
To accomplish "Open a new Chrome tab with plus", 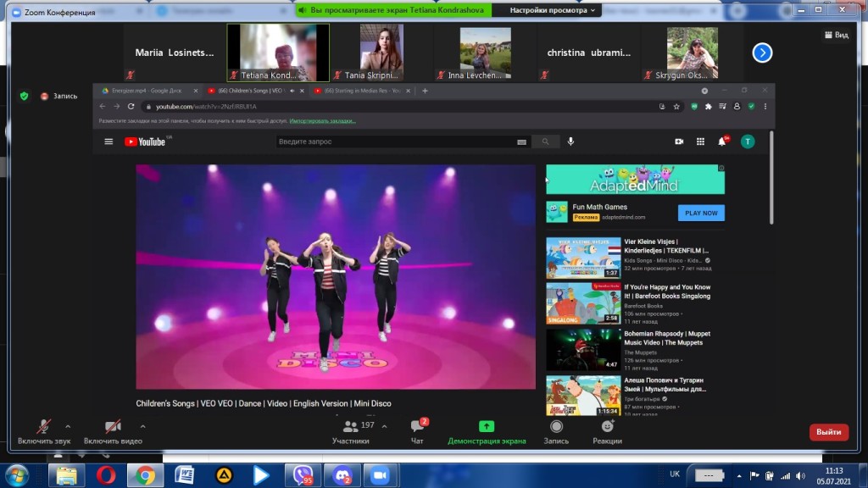I will pyautogui.click(x=425, y=91).
